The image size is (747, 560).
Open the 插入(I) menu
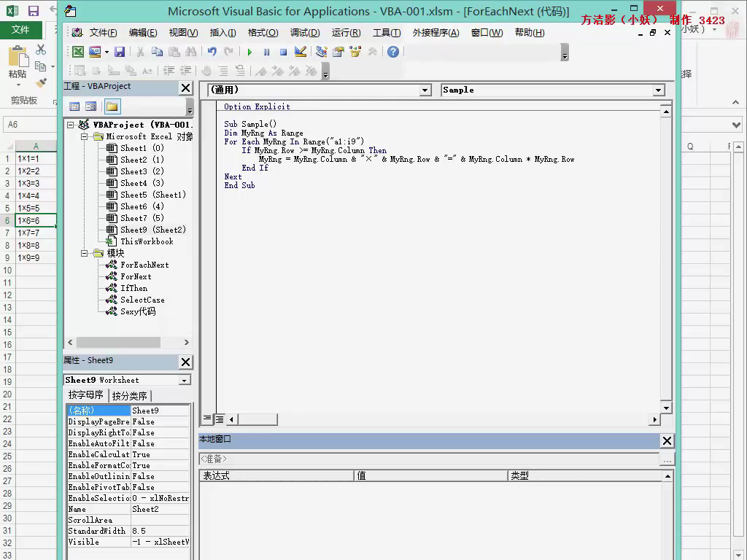click(x=223, y=32)
